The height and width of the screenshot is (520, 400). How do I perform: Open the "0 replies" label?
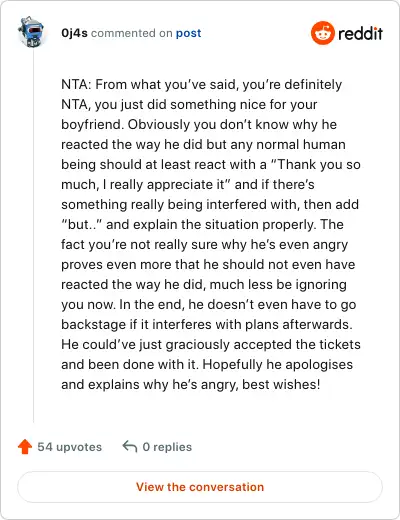pos(167,447)
